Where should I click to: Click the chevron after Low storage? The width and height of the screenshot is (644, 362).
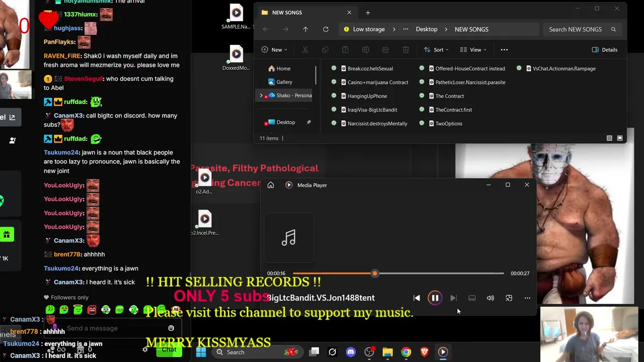394,29
